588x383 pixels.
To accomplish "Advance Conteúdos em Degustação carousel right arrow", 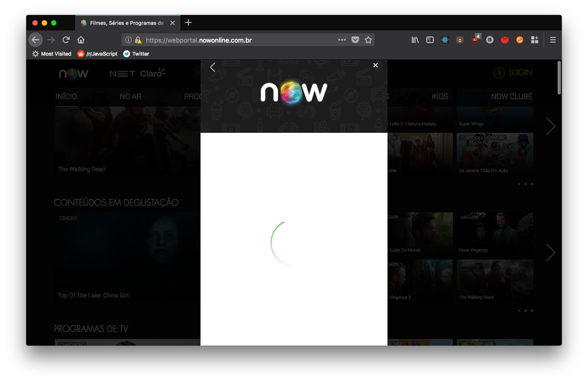I will 551,253.
